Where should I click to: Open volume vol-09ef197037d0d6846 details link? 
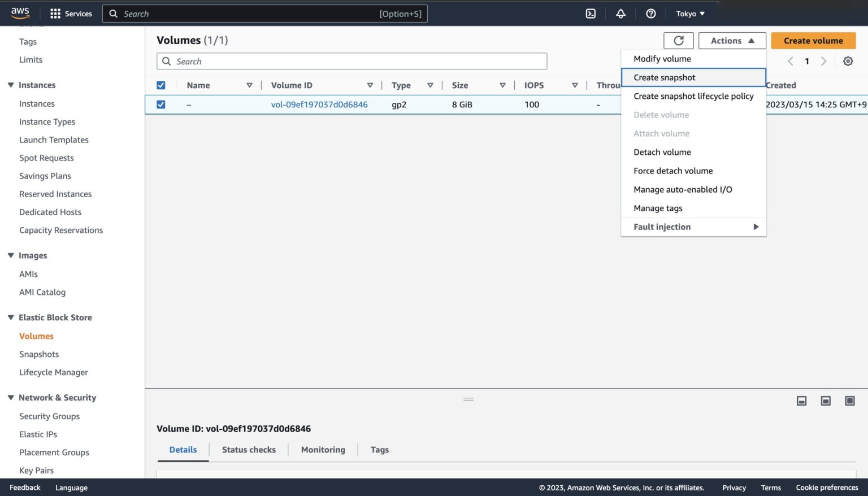[319, 104]
